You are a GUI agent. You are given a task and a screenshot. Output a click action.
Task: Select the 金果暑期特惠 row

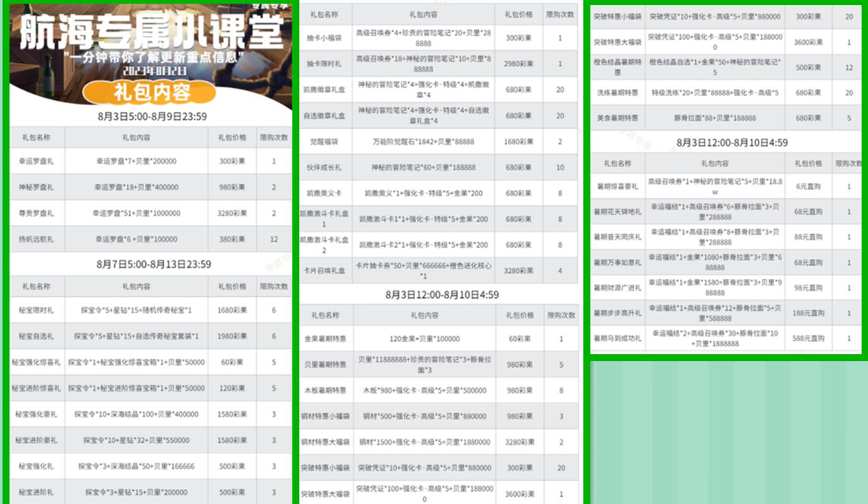[325, 338]
